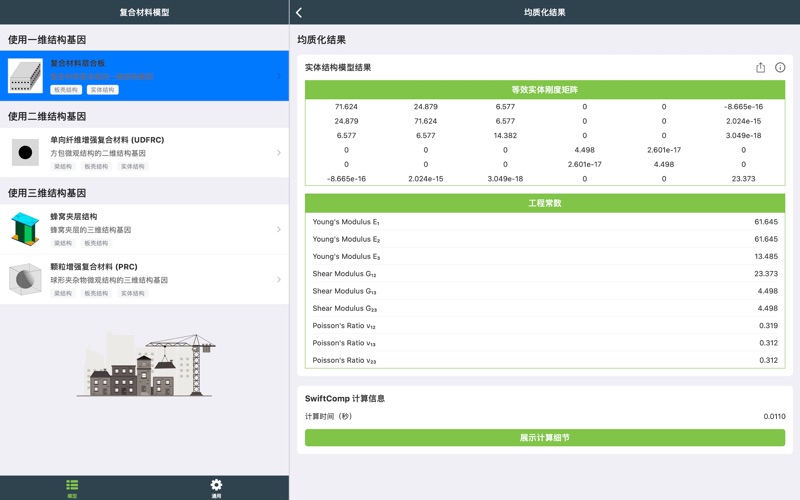Image resolution: width=800 pixels, height=500 pixels.
Task: Click the PRC sphere-in-cube icon
Action: tap(26, 280)
